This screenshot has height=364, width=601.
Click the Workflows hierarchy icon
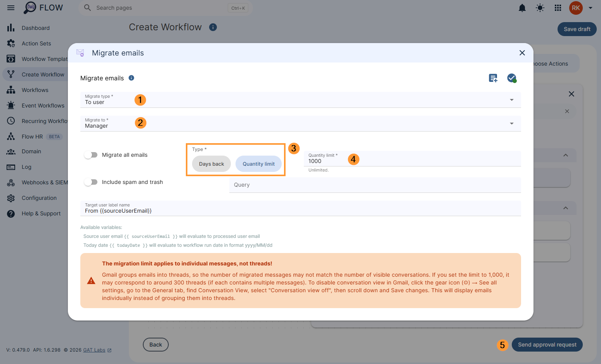(x=11, y=90)
